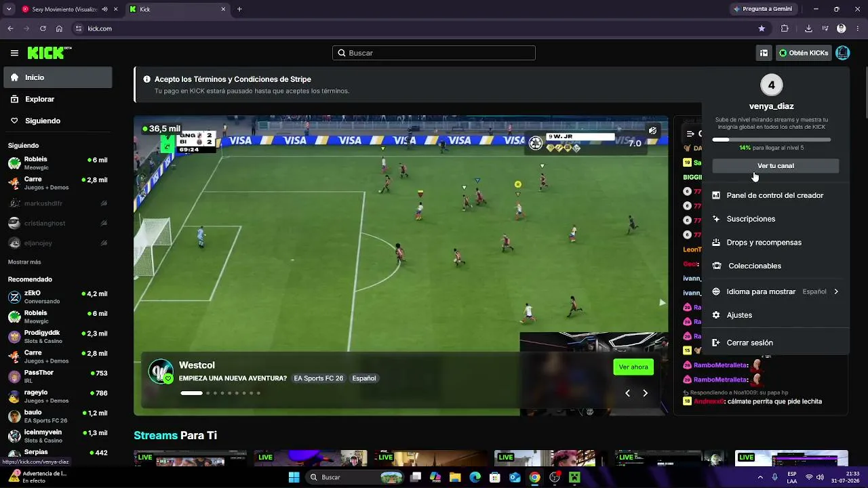Open Panel de control del creador
The height and width of the screenshot is (488, 868).
tap(776, 195)
